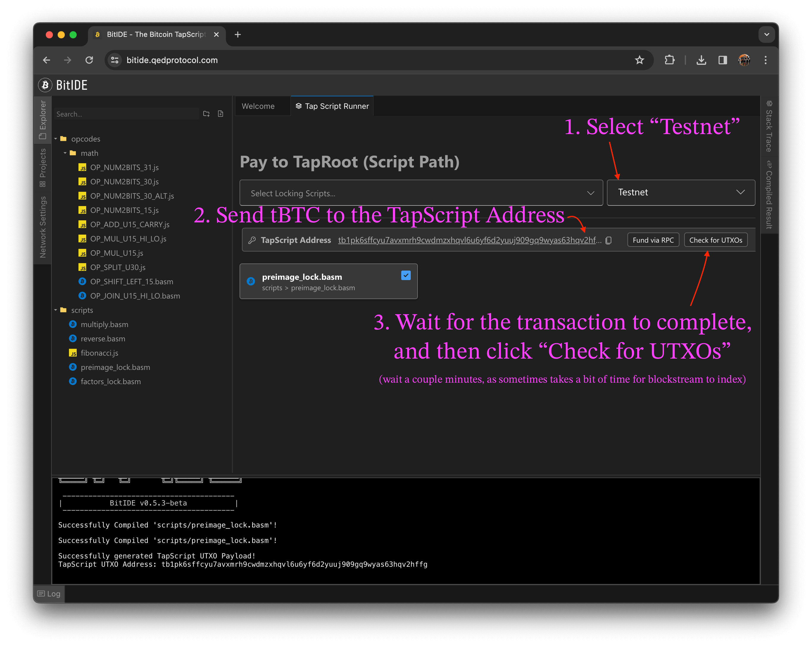
Task: Open the Chrome profile avatar
Action: 744,60
